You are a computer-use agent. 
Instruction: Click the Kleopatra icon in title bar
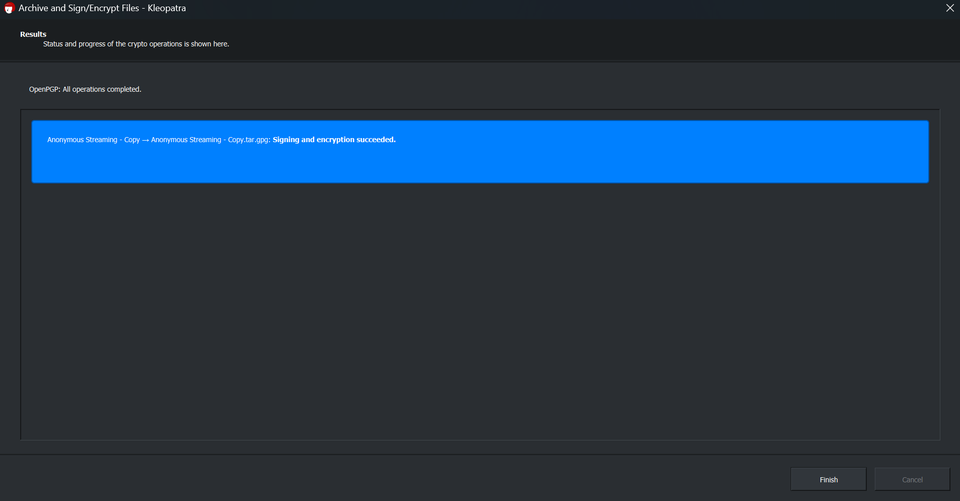[x=9, y=8]
